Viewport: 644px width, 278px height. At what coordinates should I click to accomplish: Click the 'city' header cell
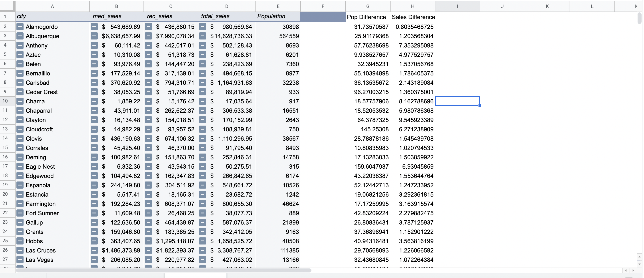pos(52,16)
